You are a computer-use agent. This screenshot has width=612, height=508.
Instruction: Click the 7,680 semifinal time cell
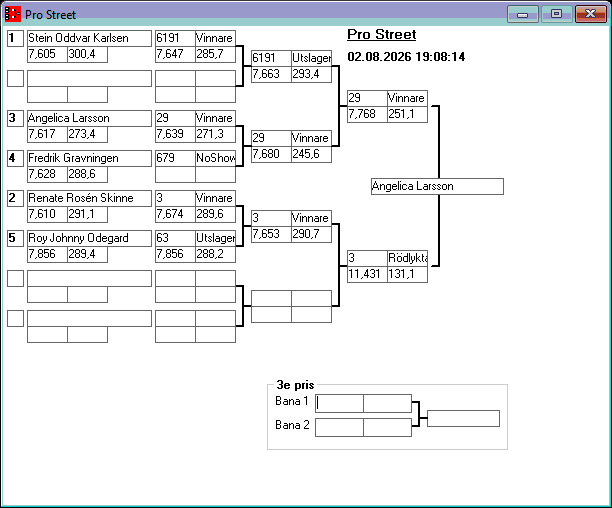coord(271,154)
